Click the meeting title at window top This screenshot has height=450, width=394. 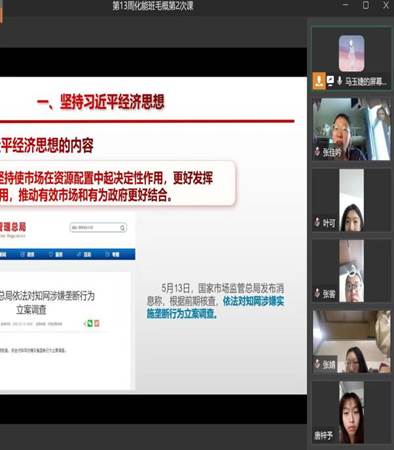click(x=153, y=6)
